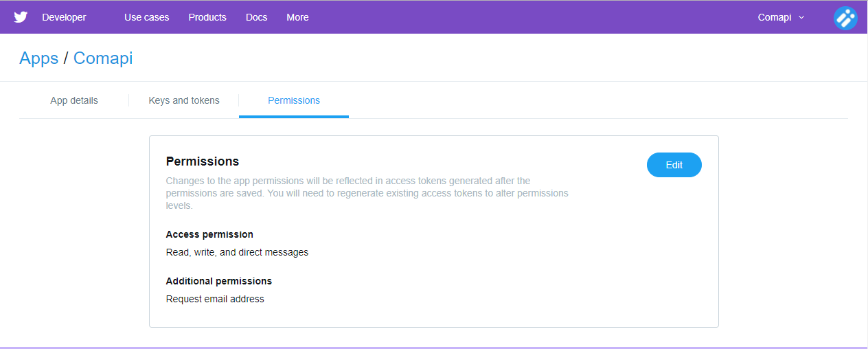
Task: Go to the Apps breadcrumb link
Action: [39, 58]
